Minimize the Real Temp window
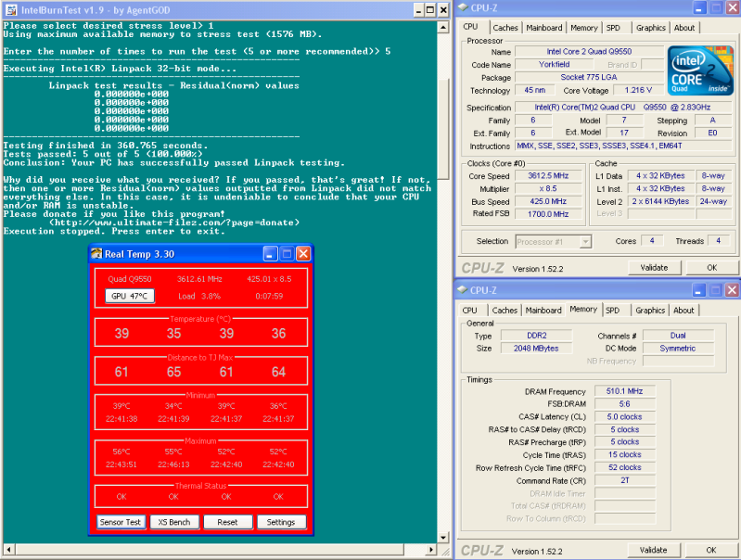 [x=270, y=254]
